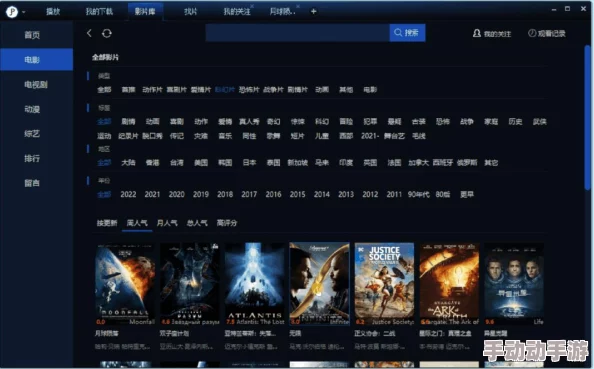Filter region by 香港
Screen dimensions: 594x369
pyautogui.click(x=152, y=163)
